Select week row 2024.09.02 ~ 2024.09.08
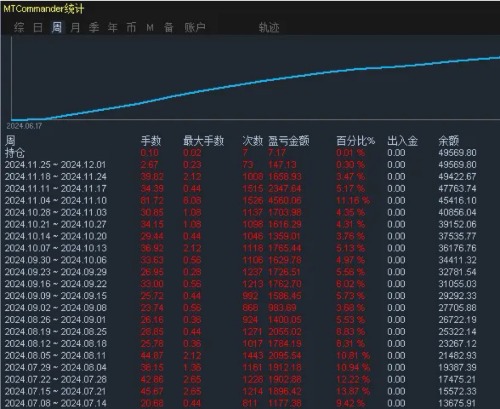 [241, 308]
